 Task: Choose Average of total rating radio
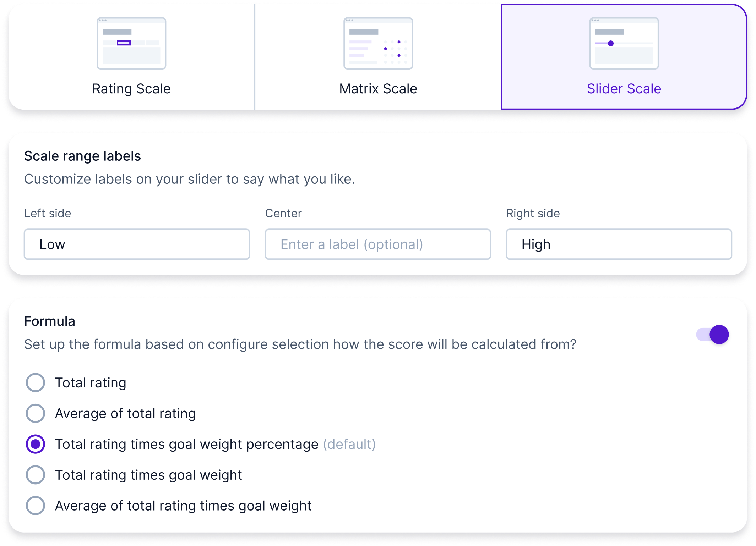[x=36, y=413]
